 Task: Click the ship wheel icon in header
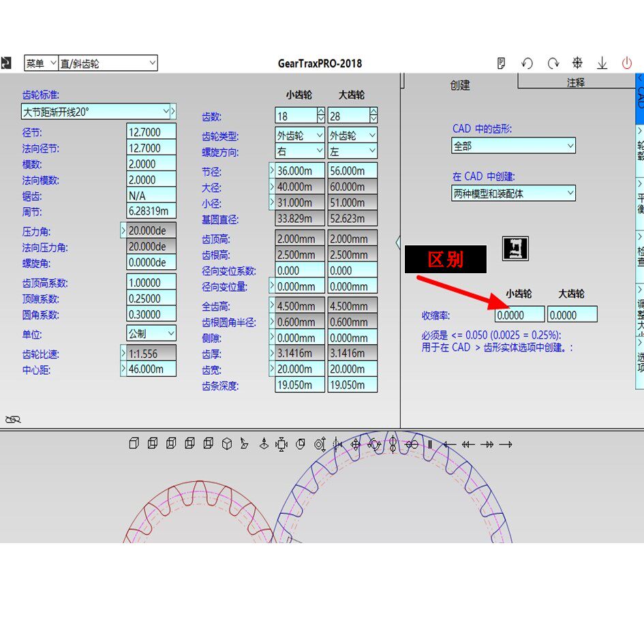(577, 63)
